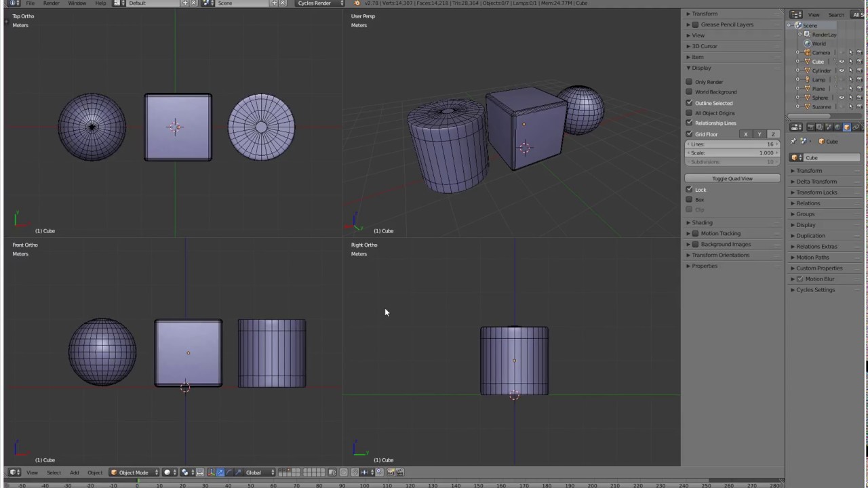Screen dimensions: 868x488
Task: Toggle grid floor Y axis button
Action: point(759,134)
